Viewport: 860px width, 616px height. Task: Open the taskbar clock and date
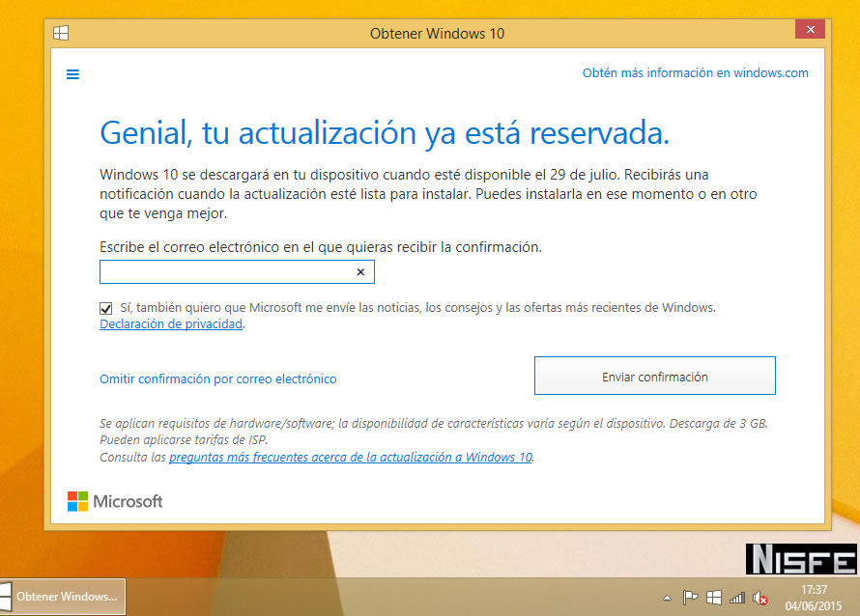click(814, 597)
